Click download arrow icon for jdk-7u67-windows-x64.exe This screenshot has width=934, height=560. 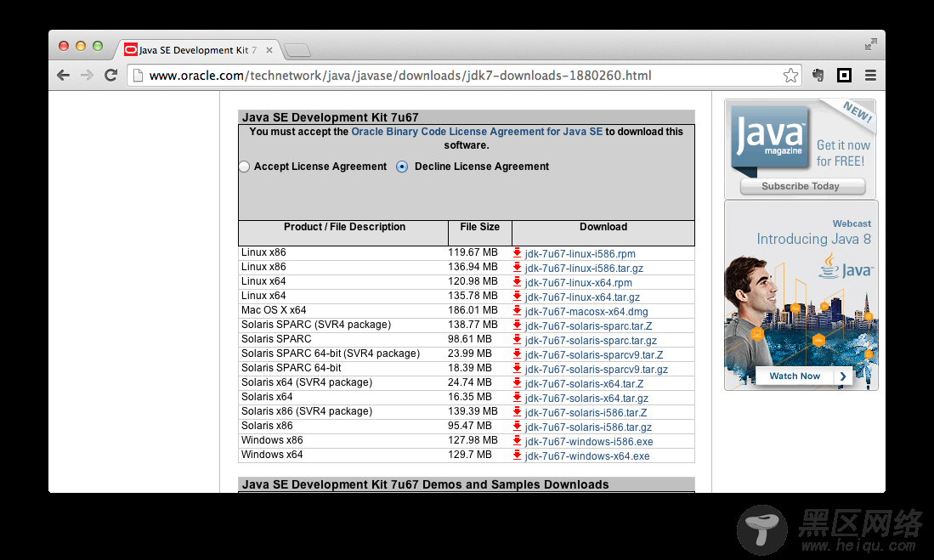517,455
